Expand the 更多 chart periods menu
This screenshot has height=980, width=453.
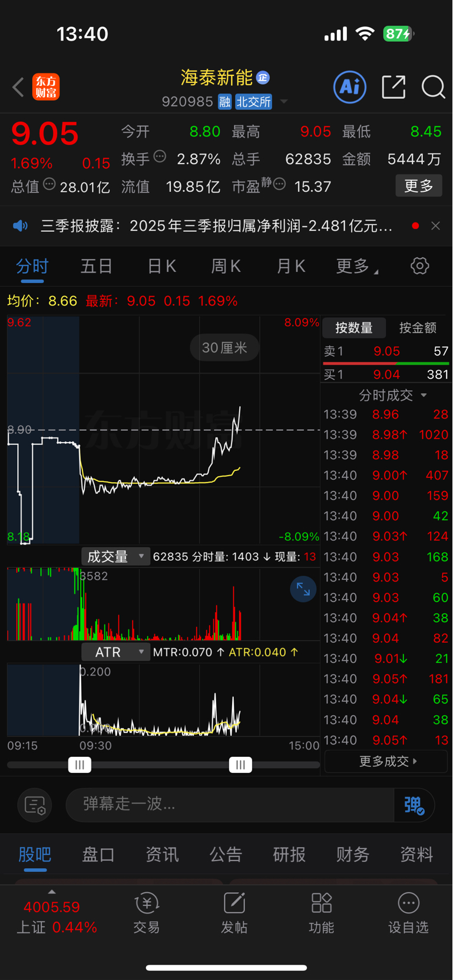tap(357, 266)
